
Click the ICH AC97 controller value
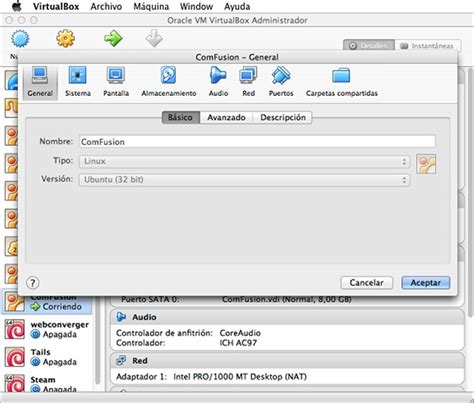(x=238, y=343)
